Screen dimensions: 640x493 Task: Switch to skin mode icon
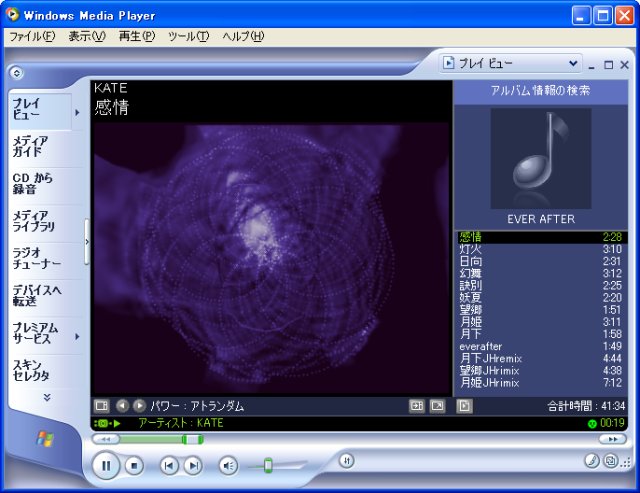pyautogui.click(x=611, y=461)
